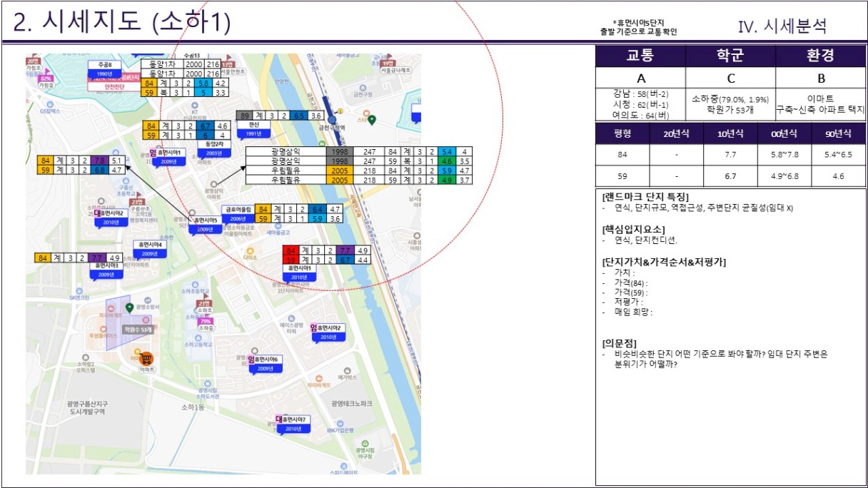Click the 소하초 23명 flag marker

click(x=206, y=304)
